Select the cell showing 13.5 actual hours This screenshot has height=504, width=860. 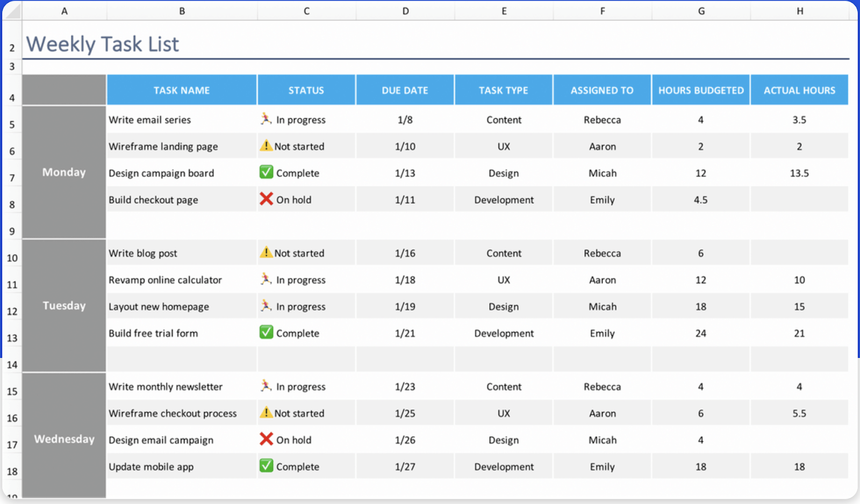pos(799,172)
